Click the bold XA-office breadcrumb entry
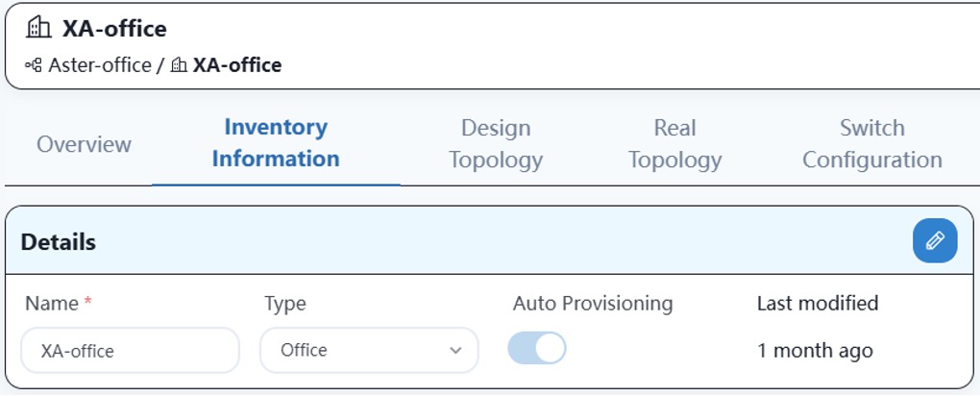980x396 pixels. click(237, 65)
